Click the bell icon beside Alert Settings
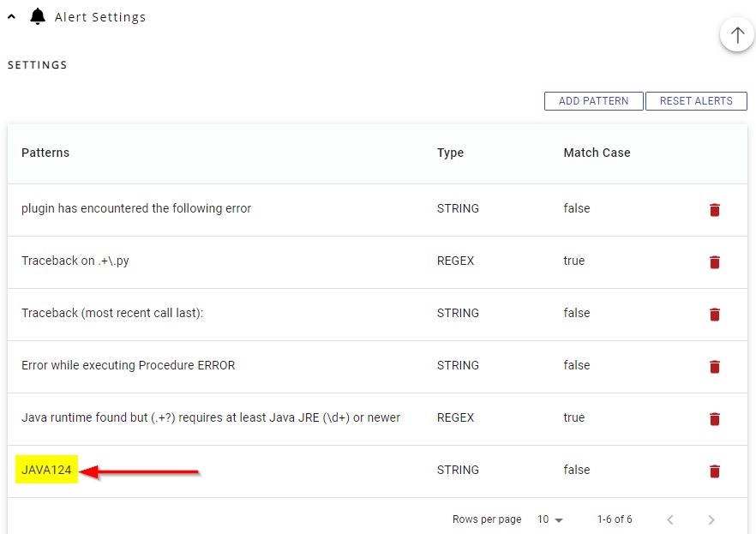Image resolution: width=756 pixels, height=534 pixels. coord(37,17)
